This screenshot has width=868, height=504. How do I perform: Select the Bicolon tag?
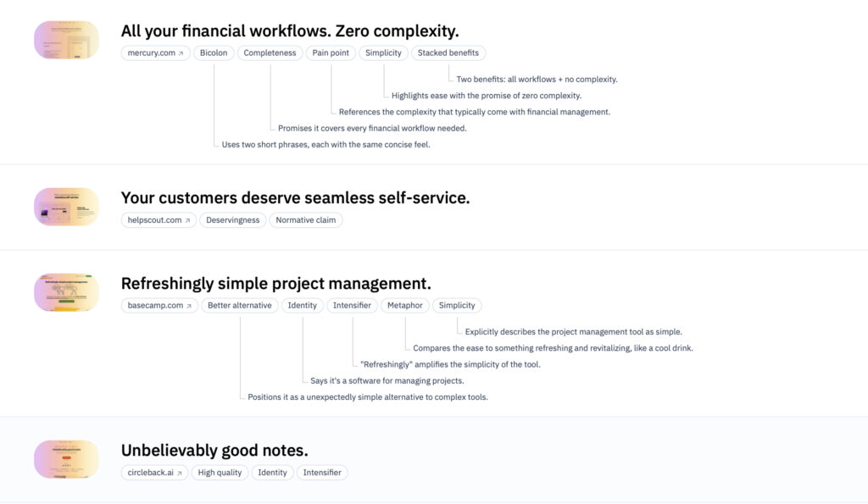coord(214,53)
